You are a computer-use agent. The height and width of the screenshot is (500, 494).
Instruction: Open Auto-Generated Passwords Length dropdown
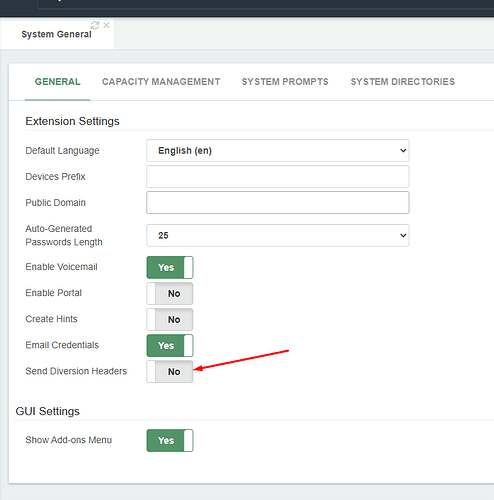(x=278, y=235)
